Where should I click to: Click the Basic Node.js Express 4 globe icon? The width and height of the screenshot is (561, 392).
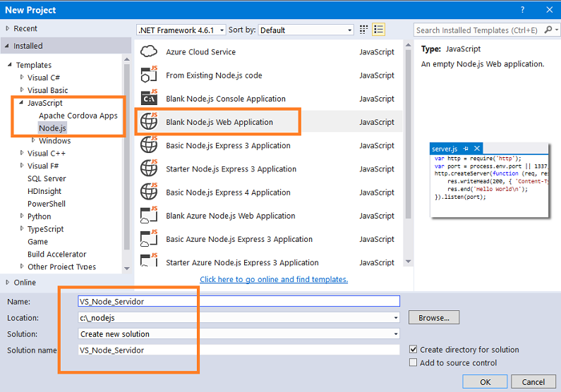coord(149,192)
